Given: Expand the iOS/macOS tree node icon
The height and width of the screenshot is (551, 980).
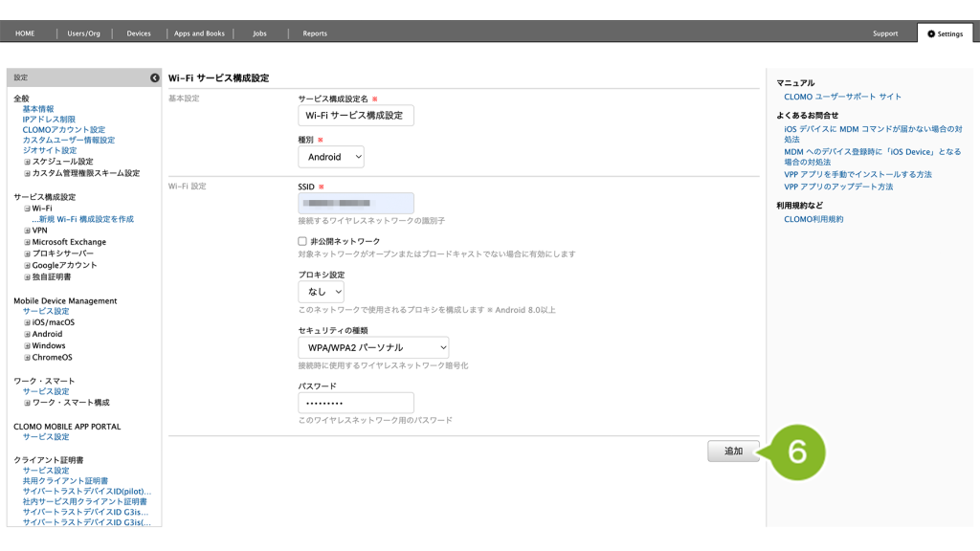Looking at the screenshot, I should click(28, 322).
